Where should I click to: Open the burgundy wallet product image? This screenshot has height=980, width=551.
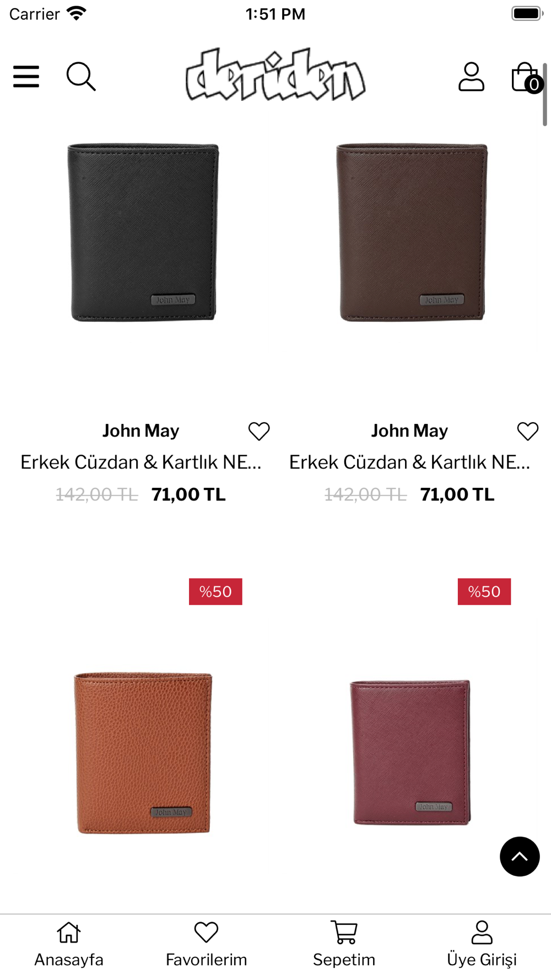point(411,752)
